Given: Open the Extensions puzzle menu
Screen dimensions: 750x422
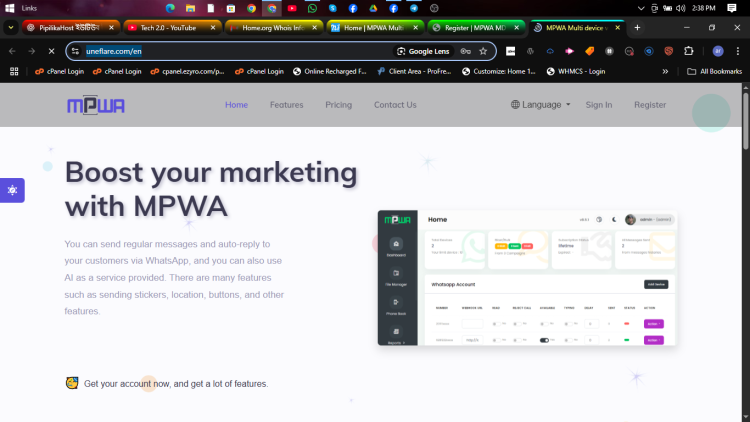Looking at the screenshot, I should pos(689,51).
